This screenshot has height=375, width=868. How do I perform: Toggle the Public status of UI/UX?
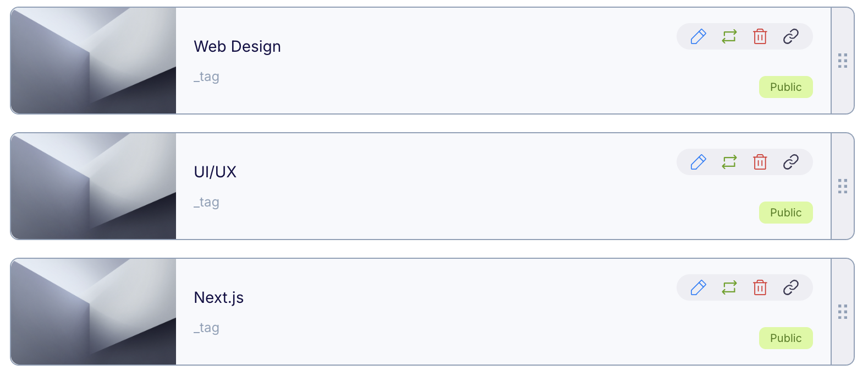pos(785,213)
